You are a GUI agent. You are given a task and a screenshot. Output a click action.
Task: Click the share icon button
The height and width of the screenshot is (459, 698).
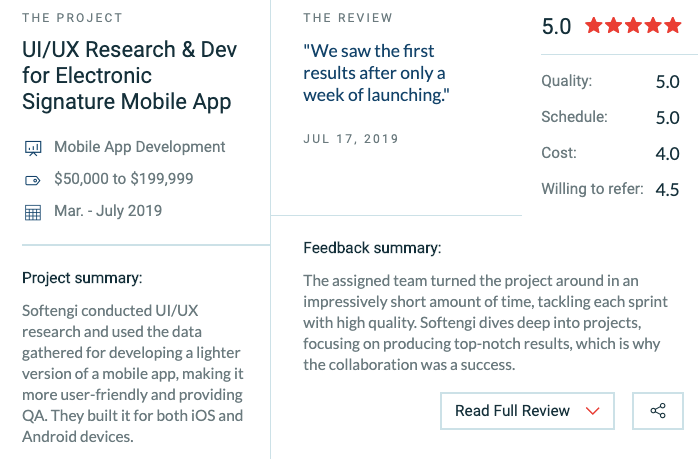click(657, 410)
